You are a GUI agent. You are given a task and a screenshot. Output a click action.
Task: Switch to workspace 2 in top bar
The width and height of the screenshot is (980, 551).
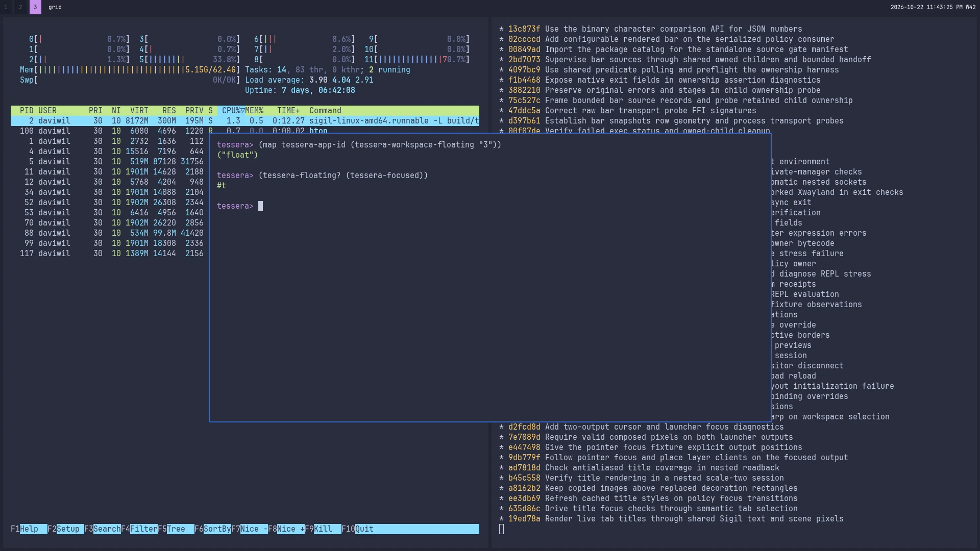tap(20, 7)
